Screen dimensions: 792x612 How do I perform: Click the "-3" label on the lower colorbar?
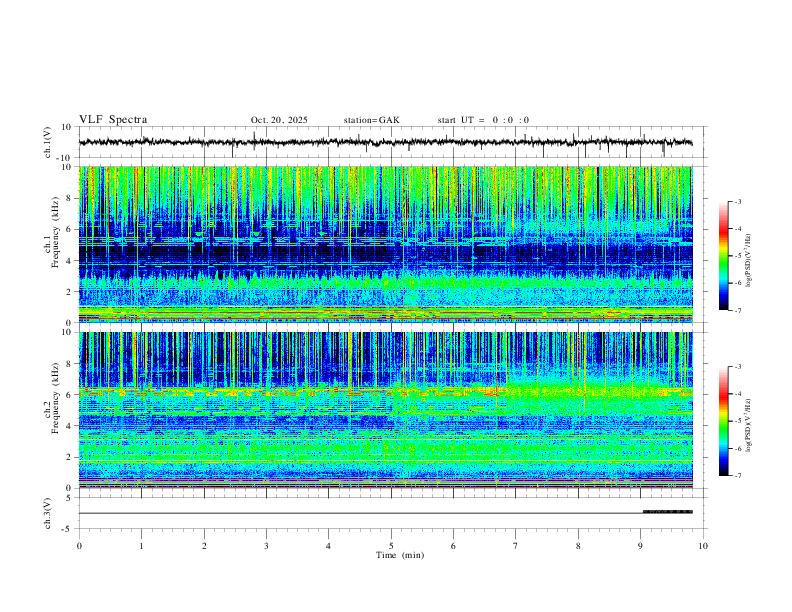click(x=738, y=367)
